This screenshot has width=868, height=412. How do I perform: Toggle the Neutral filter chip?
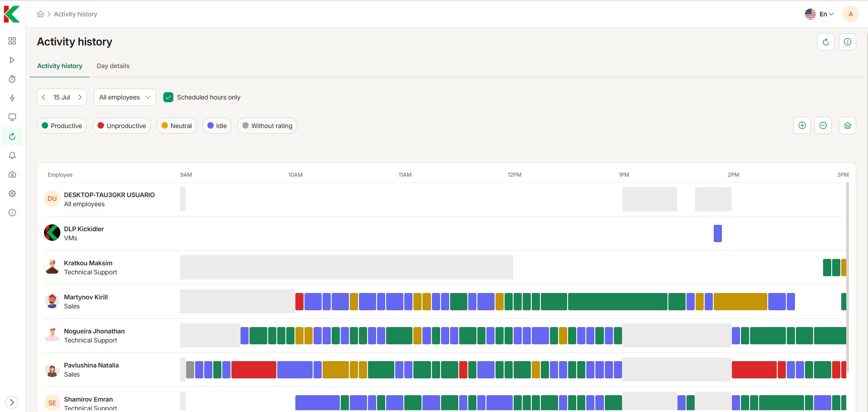pyautogui.click(x=177, y=126)
